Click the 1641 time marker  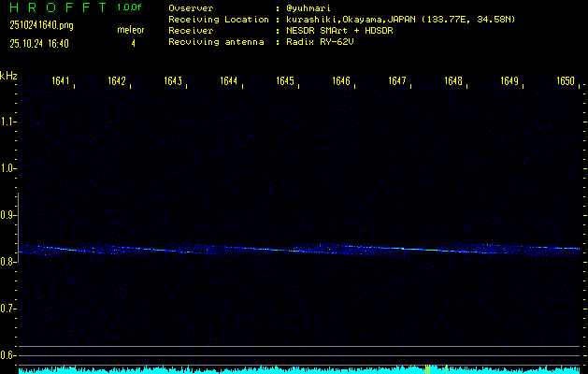coord(61,81)
